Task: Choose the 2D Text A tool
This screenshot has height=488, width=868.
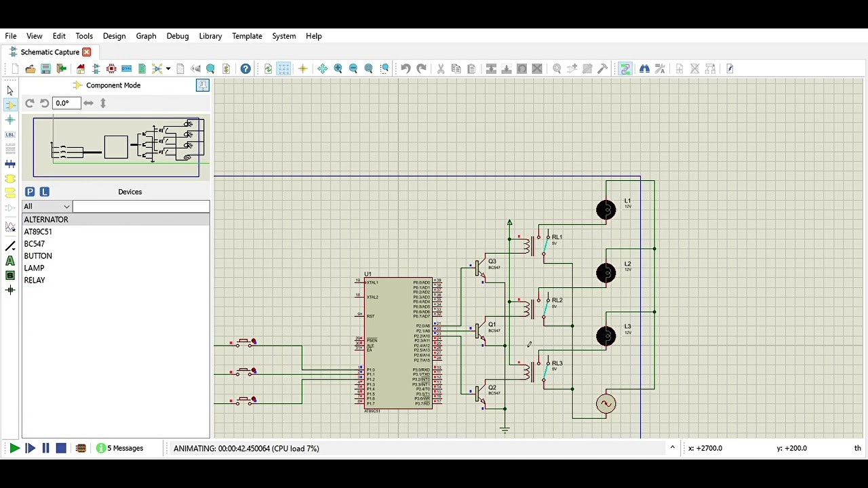Action: tap(10, 261)
